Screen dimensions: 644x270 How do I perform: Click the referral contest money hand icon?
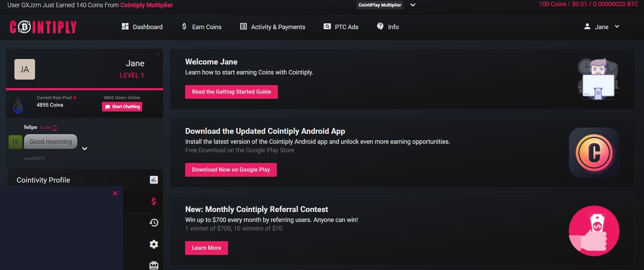594,231
